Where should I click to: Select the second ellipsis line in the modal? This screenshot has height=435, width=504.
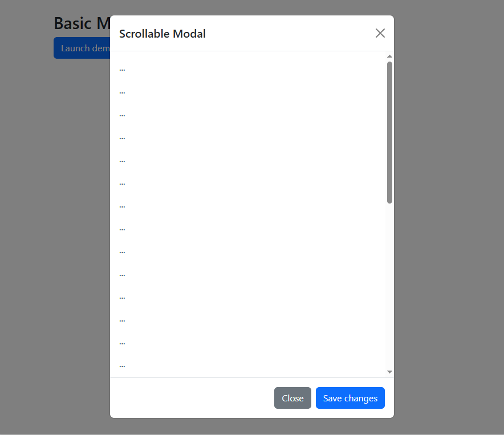tap(122, 92)
